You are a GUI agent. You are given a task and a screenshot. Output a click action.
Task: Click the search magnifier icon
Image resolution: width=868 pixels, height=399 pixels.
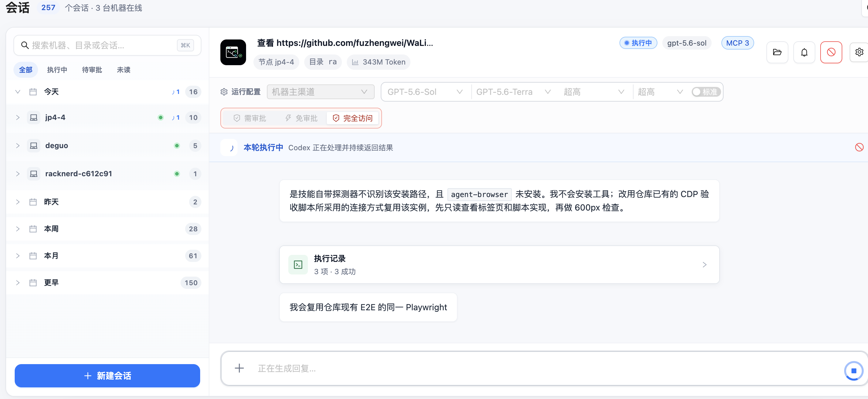(24, 45)
